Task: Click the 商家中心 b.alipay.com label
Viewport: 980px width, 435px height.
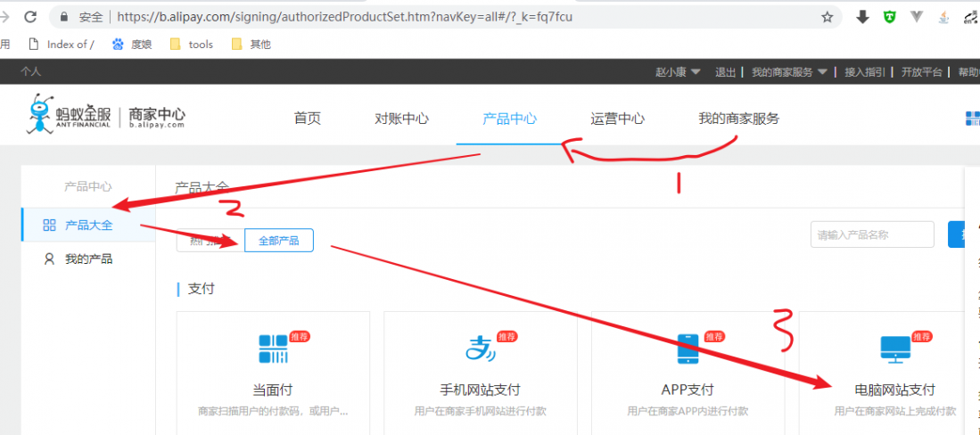Action: (157, 118)
